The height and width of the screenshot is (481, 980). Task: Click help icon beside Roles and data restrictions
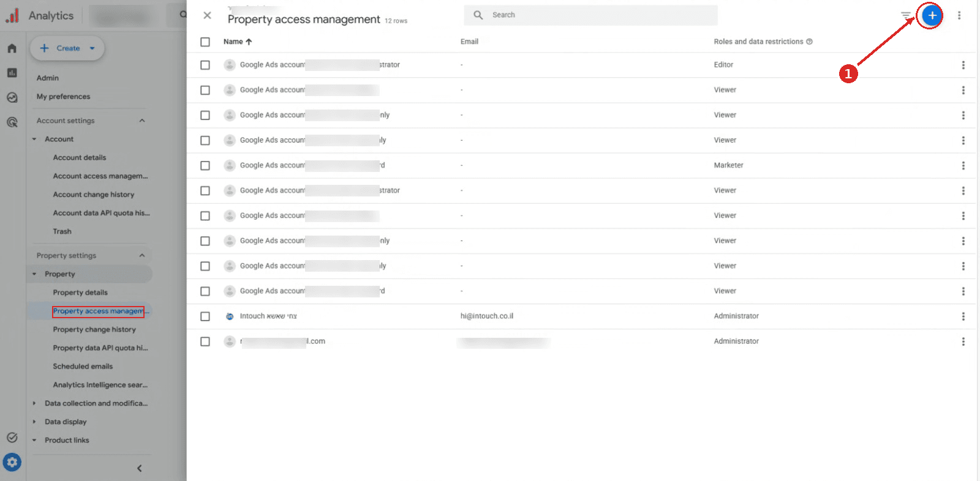click(809, 42)
